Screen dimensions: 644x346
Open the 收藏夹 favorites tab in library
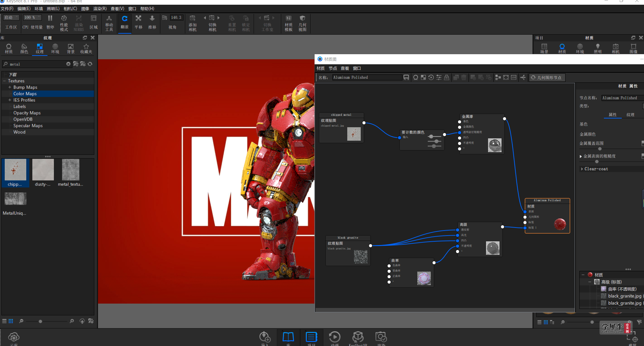[86, 49]
